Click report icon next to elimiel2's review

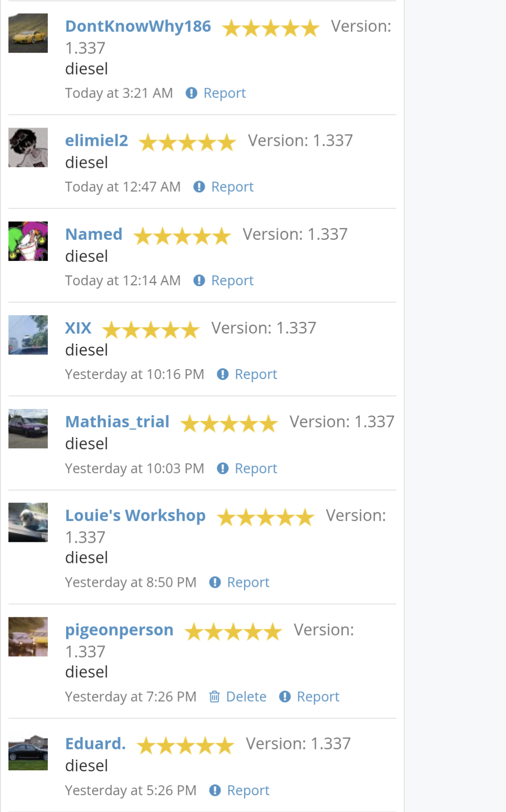(199, 187)
